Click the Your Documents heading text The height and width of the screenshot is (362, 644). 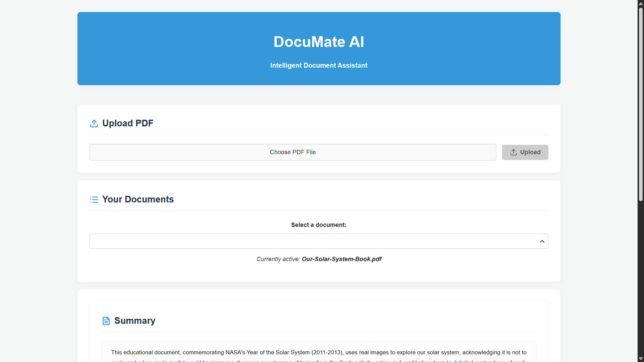click(138, 199)
